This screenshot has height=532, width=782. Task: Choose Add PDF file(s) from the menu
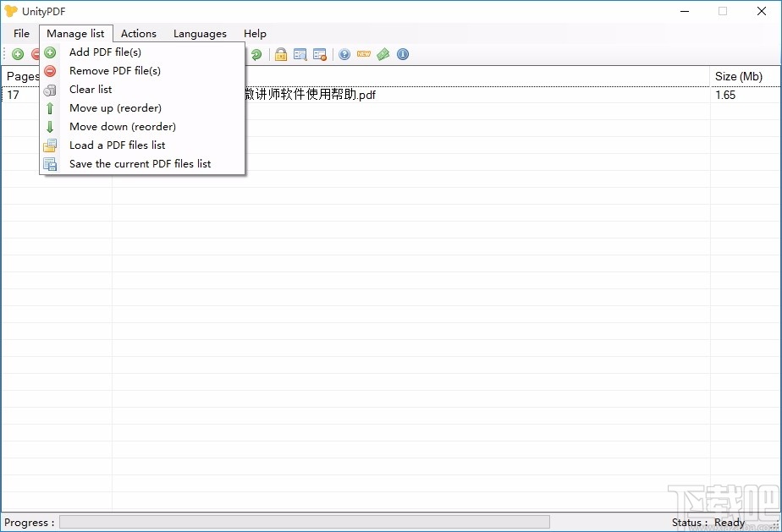coord(105,52)
